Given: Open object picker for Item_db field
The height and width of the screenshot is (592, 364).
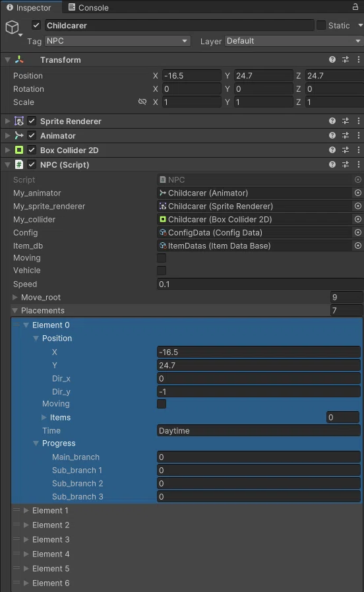Looking at the screenshot, I should pos(357,246).
